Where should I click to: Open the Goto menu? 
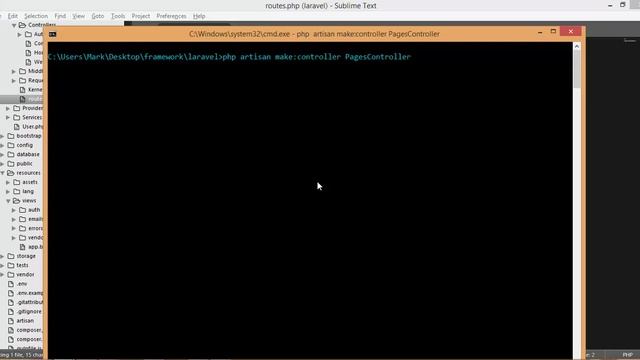[x=98, y=16]
